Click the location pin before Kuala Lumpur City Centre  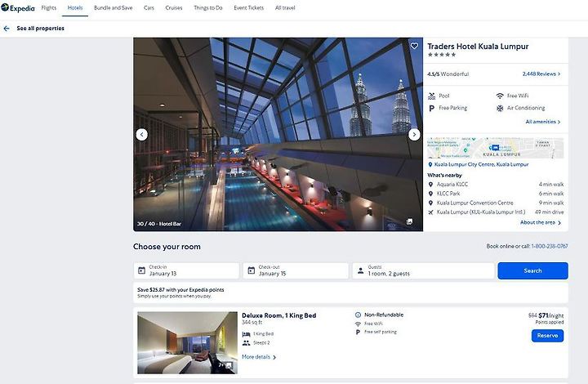pyautogui.click(x=430, y=164)
